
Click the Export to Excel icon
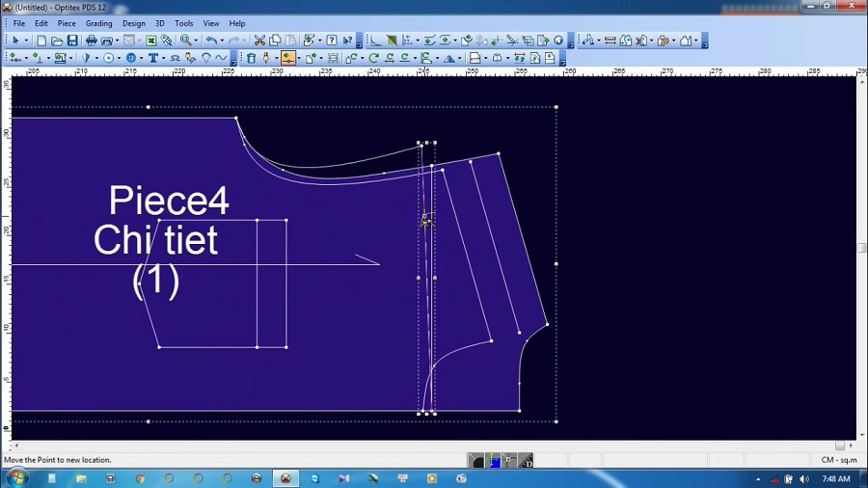tap(151, 41)
